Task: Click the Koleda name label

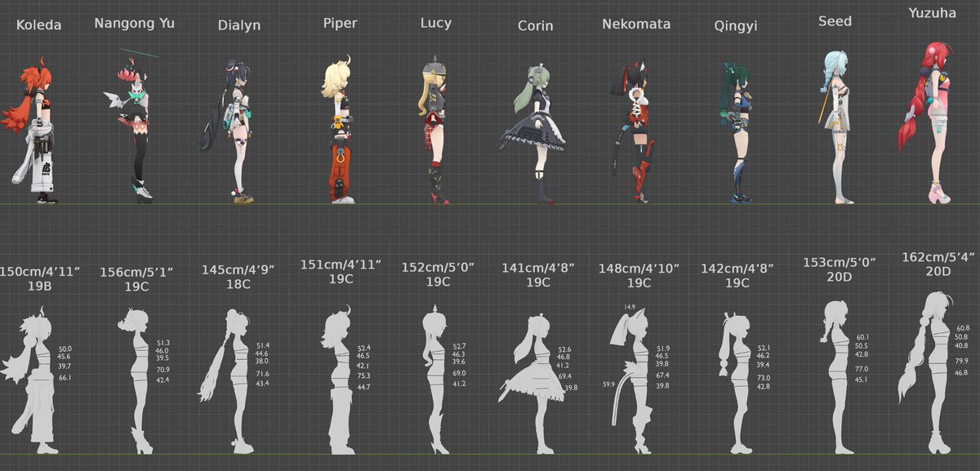Action: [x=38, y=25]
